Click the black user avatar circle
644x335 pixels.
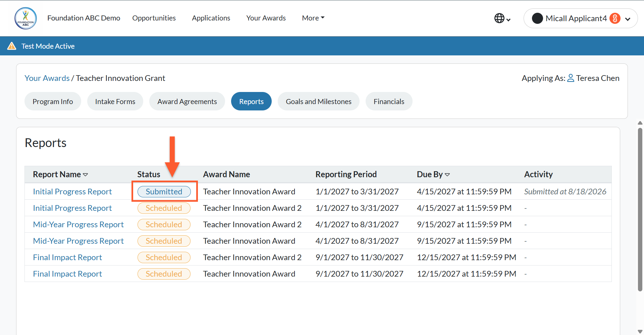(537, 18)
